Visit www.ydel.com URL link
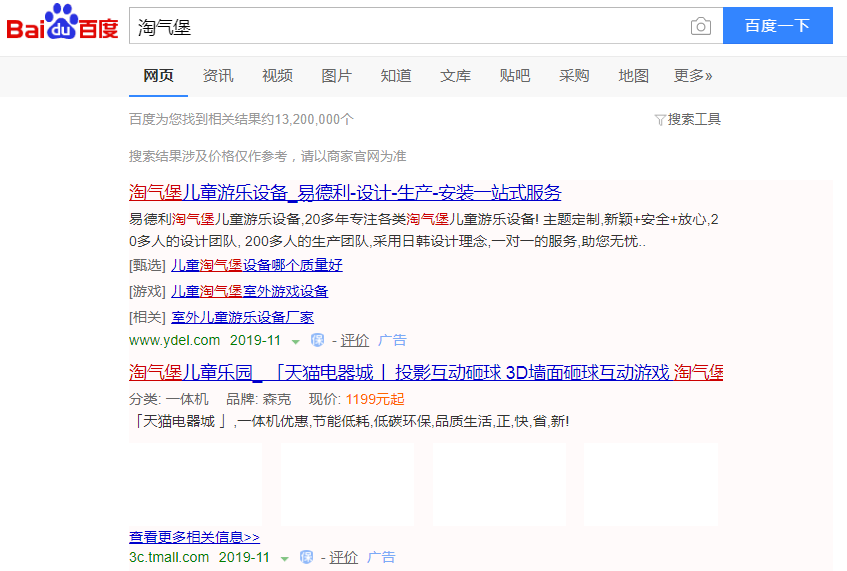847x571 pixels. [x=174, y=340]
